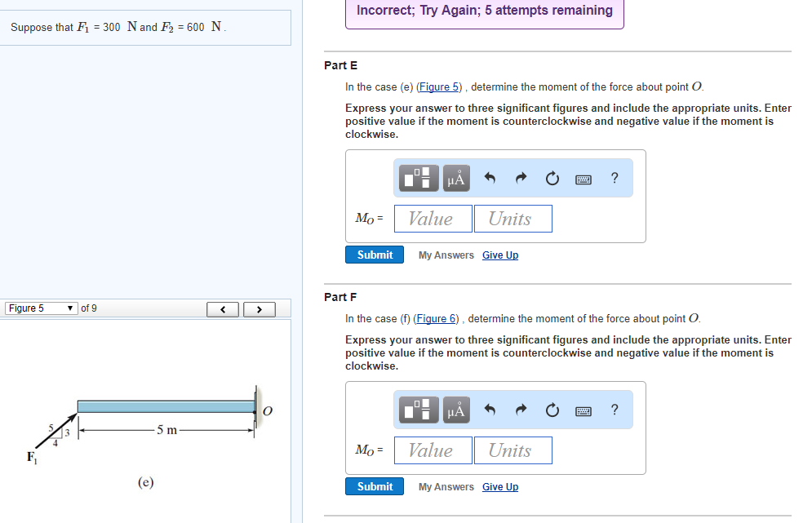Image resolution: width=812 pixels, height=523 pixels.
Task: Click the μÅ units symbol icon in Part F
Action: (455, 410)
